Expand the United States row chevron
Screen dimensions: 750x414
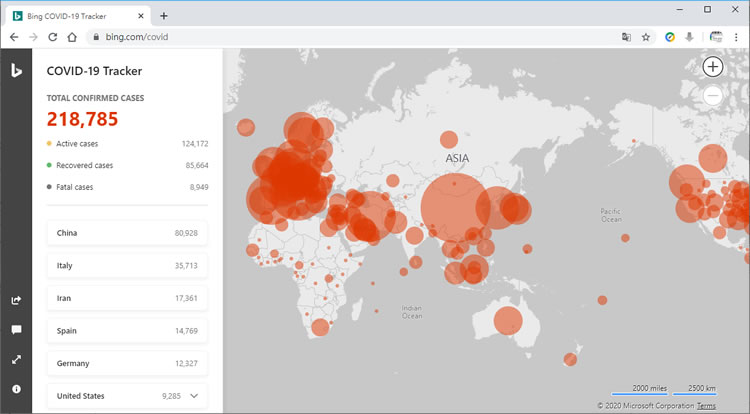coord(194,396)
